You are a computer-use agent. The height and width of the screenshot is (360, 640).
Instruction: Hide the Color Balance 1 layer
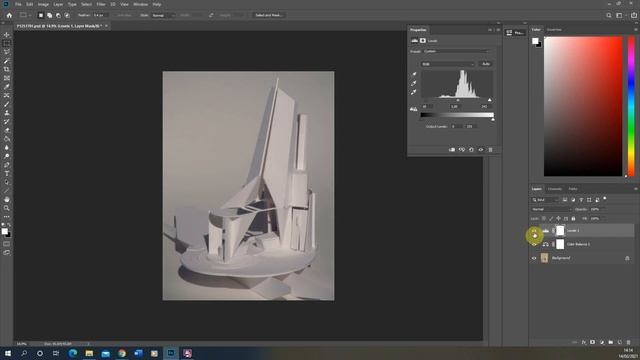coord(534,244)
